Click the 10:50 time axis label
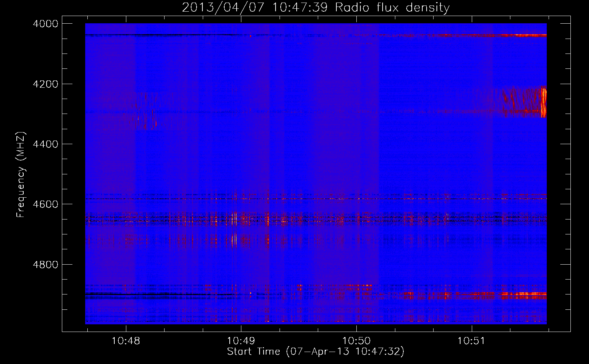589x364 pixels. (356, 341)
